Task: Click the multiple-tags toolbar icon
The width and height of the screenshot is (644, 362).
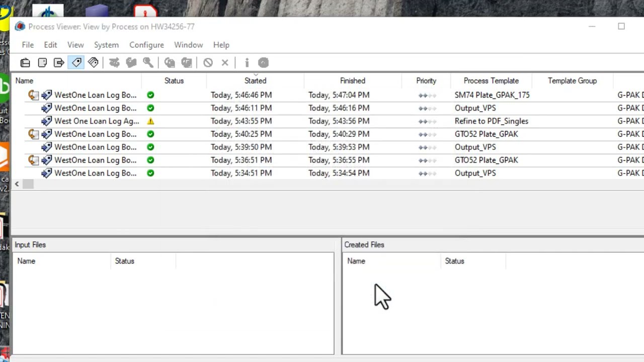Action: click(93, 63)
